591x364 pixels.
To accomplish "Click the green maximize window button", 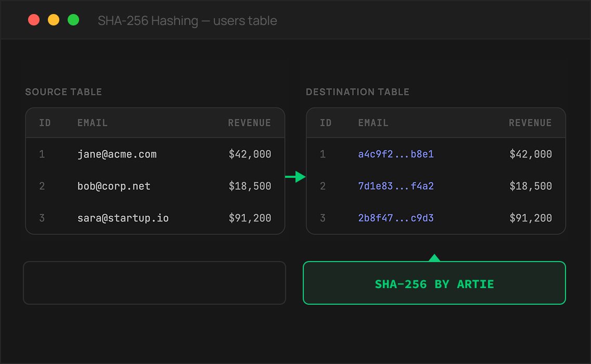I will pyautogui.click(x=73, y=20).
